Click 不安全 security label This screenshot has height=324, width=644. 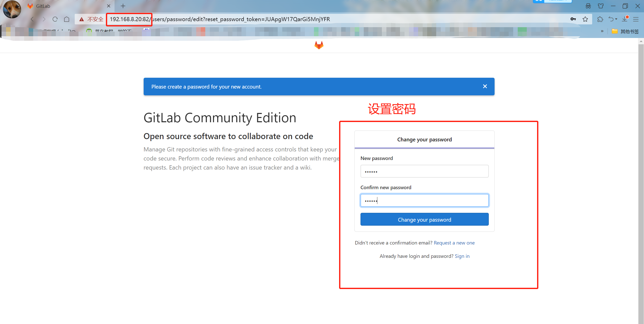point(95,19)
